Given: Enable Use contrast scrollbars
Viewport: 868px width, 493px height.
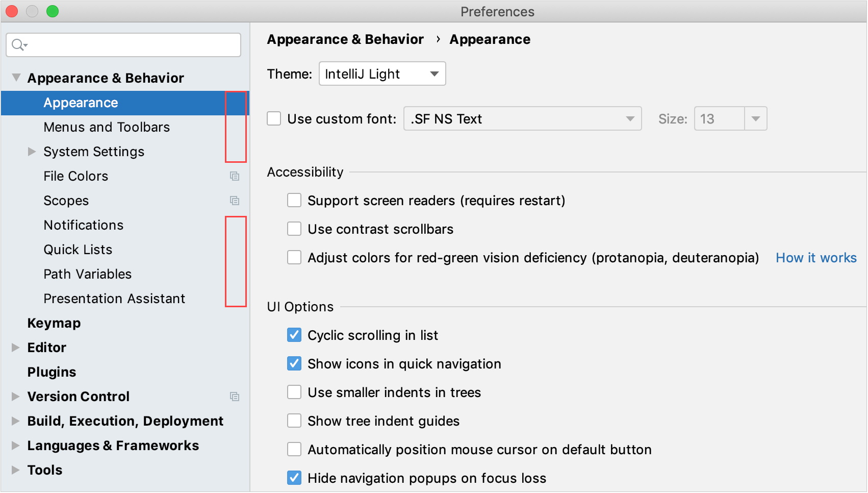Looking at the screenshot, I should point(294,229).
